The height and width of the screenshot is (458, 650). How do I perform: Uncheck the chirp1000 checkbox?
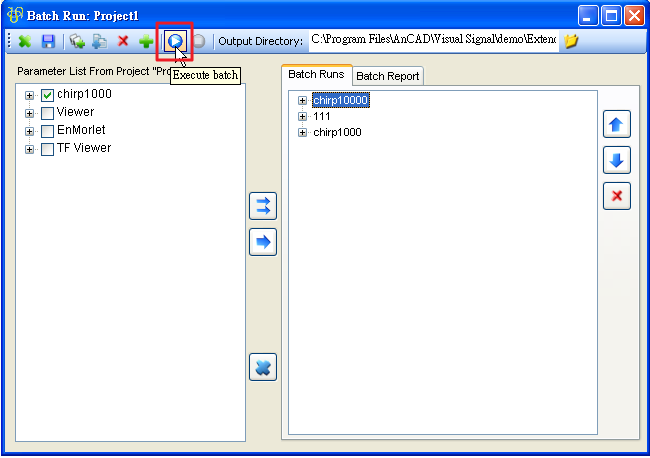click(47, 95)
